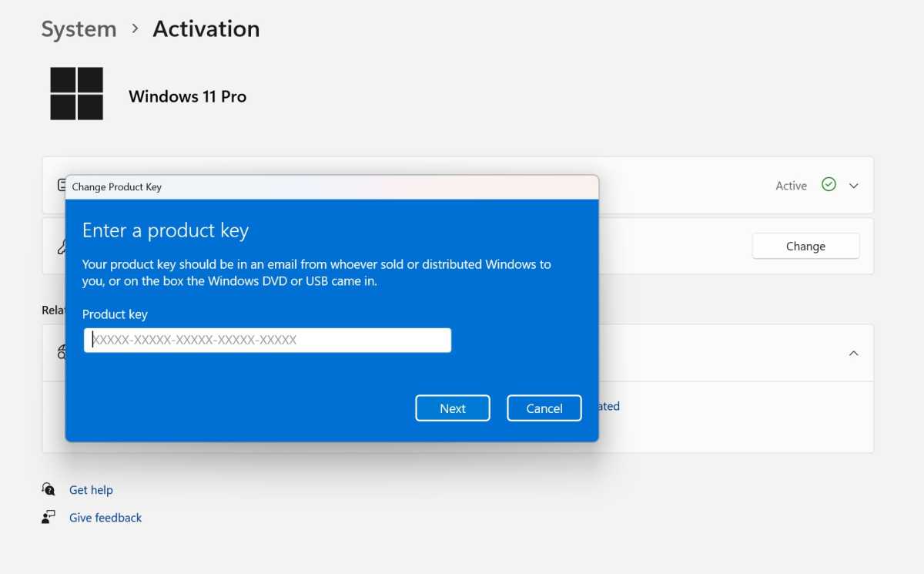Viewport: 924px width, 574px height.
Task: Click the green checkmark icon beside Active
Action: (829, 185)
